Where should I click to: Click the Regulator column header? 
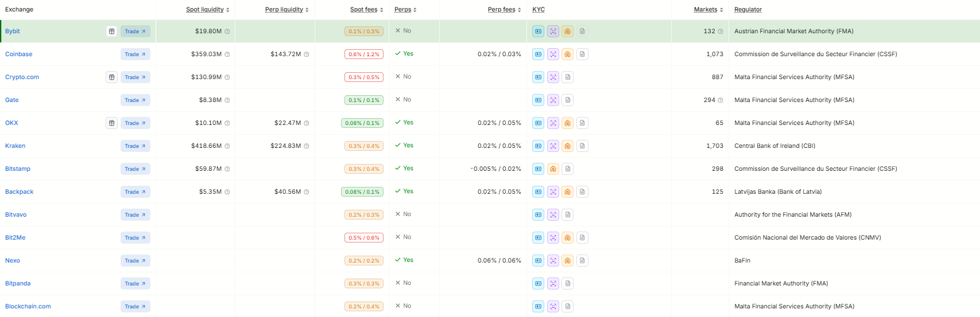coord(748,9)
